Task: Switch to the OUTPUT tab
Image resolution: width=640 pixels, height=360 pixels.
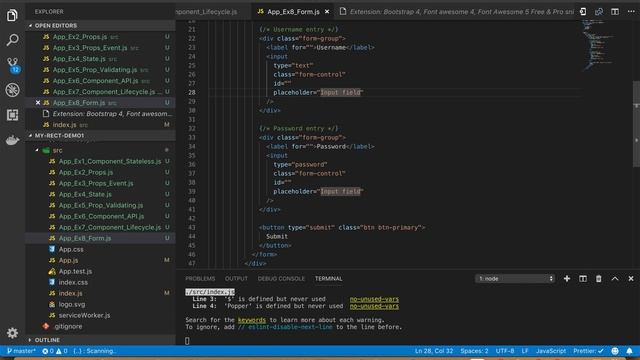Action: (x=236, y=278)
